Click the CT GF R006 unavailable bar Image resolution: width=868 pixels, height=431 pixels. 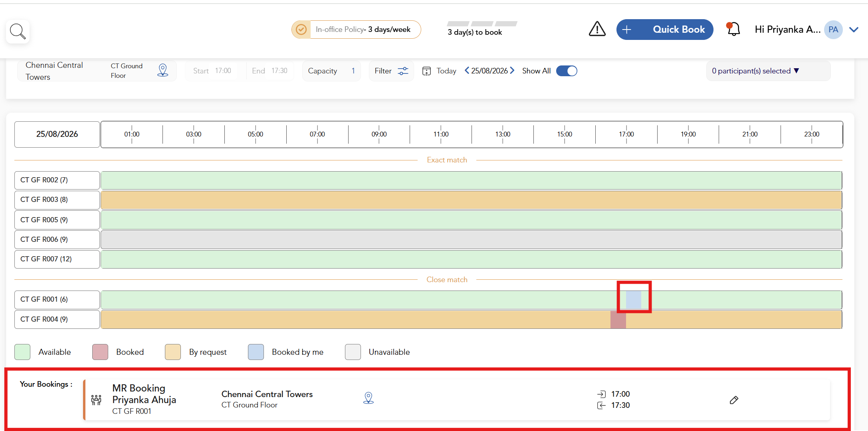point(471,239)
